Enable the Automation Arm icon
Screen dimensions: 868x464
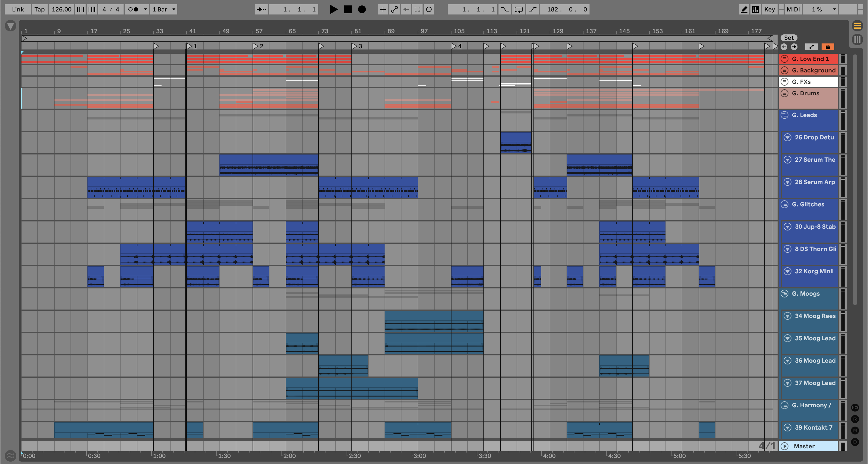394,9
